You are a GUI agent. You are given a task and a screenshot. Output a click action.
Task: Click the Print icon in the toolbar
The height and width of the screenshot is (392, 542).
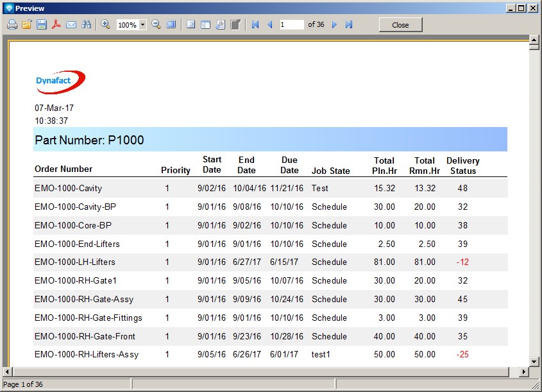12,24
